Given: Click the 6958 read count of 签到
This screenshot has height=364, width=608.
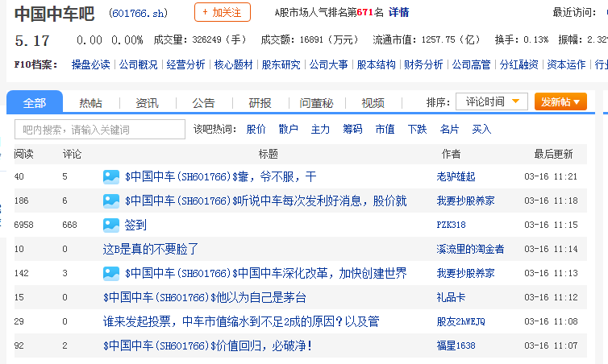Looking at the screenshot, I should pyautogui.click(x=23, y=225).
